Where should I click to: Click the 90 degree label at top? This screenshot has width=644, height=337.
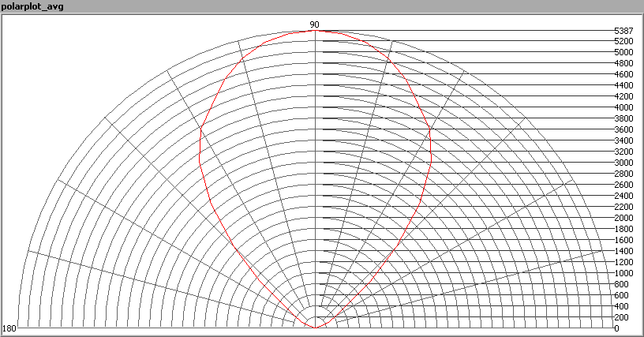click(x=314, y=24)
